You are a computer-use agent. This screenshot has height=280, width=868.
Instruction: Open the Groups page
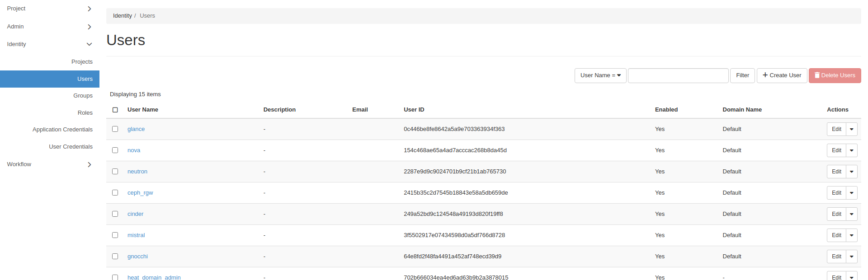tap(83, 96)
